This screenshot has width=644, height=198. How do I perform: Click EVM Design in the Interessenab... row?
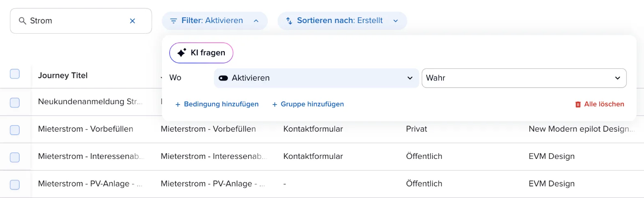552,156
